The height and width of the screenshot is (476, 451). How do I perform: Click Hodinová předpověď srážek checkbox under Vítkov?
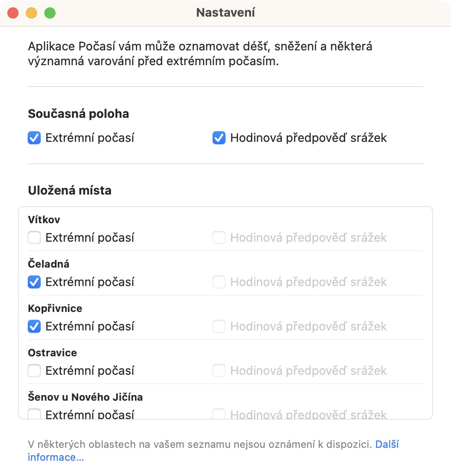[219, 238]
